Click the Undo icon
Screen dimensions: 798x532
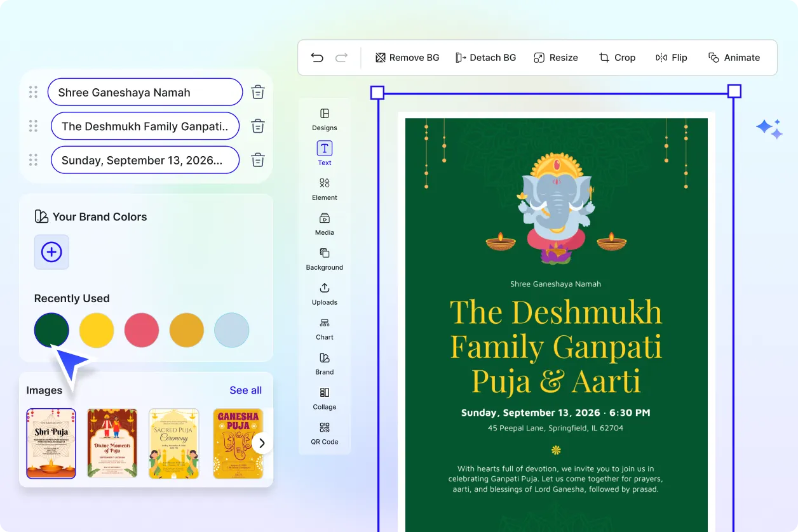[x=317, y=57]
